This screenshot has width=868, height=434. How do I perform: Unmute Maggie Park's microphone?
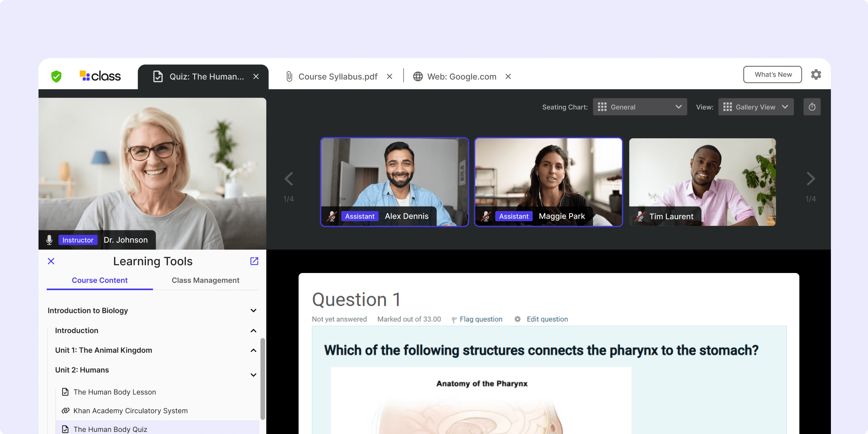[x=486, y=216]
